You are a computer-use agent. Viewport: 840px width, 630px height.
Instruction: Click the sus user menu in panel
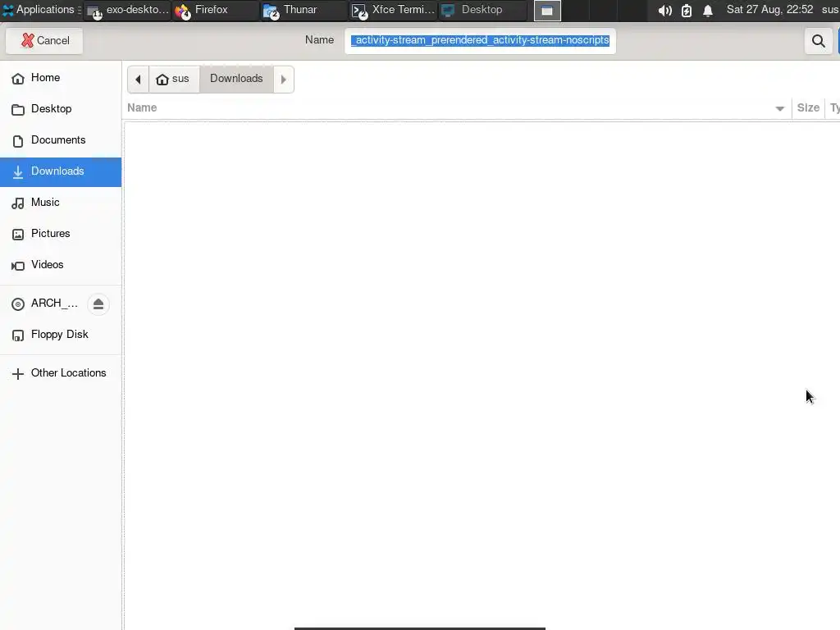pyautogui.click(x=830, y=10)
